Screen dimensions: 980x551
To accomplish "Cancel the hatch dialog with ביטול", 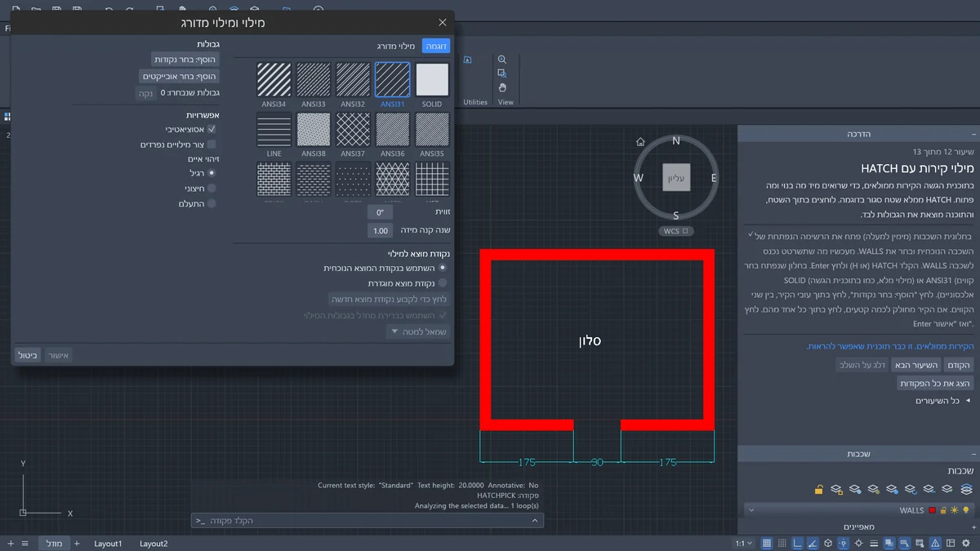I will [x=28, y=355].
